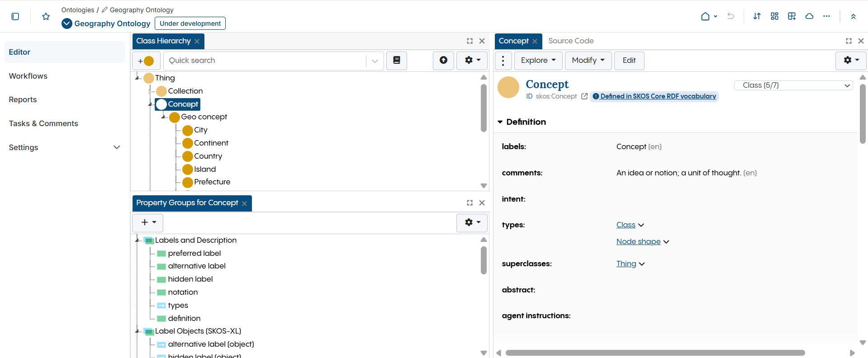Open the Class (5/7) dropdown
Image resolution: width=868 pixels, height=358 pixels.
[793, 85]
